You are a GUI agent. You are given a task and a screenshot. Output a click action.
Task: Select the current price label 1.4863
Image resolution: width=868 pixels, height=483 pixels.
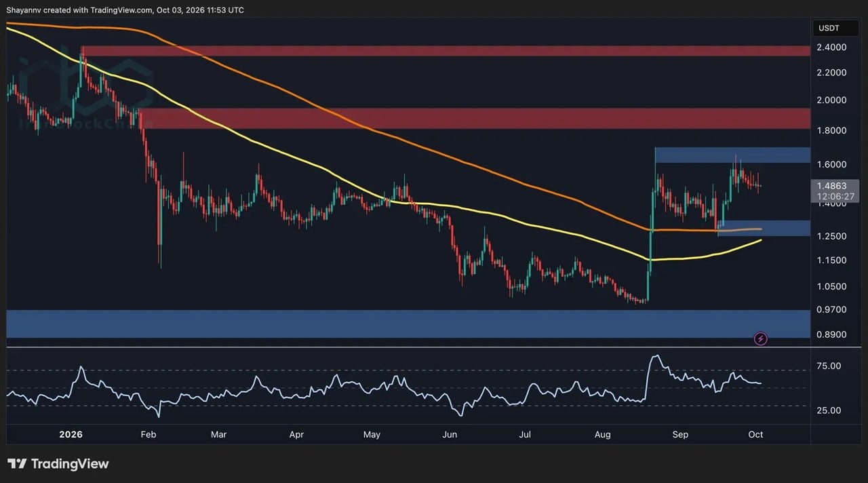[x=830, y=185]
